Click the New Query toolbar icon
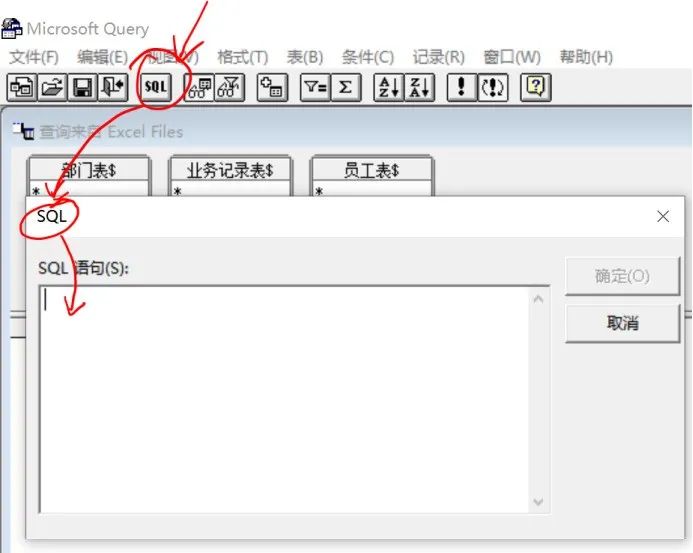This screenshot has height=553, width=693. (21, 87)
